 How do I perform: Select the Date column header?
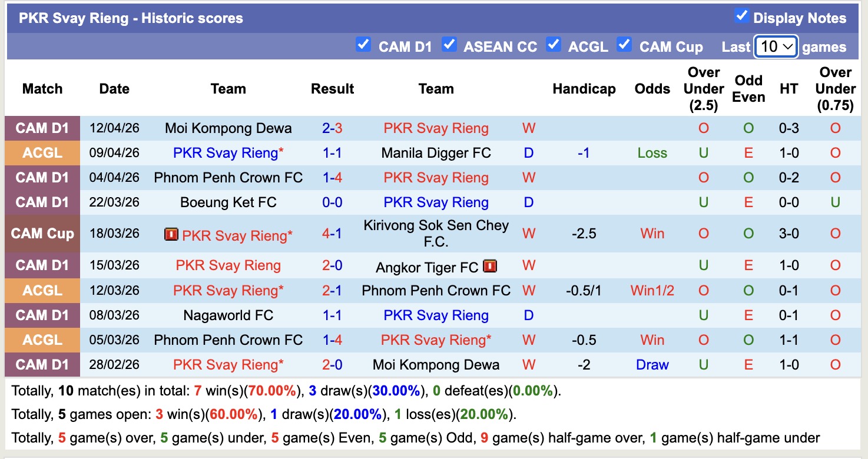114,89
